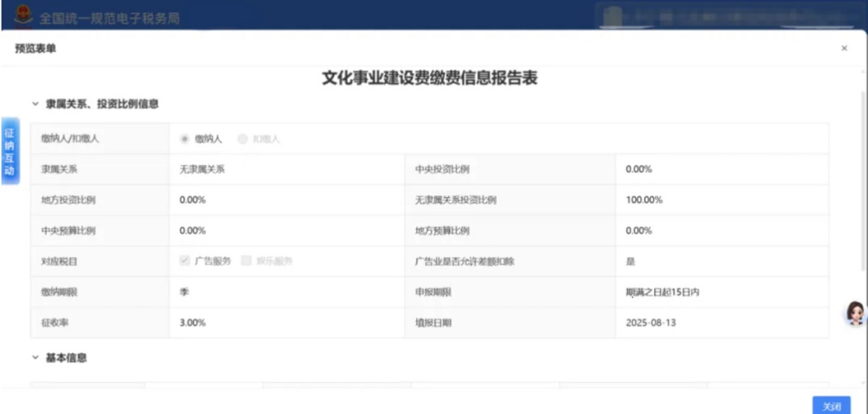Image resolution: width=868 pixels, height=414 pixels.
Task: Click the 隶属关系 value 无隶属关系
Action: click(x=201, y=170)
